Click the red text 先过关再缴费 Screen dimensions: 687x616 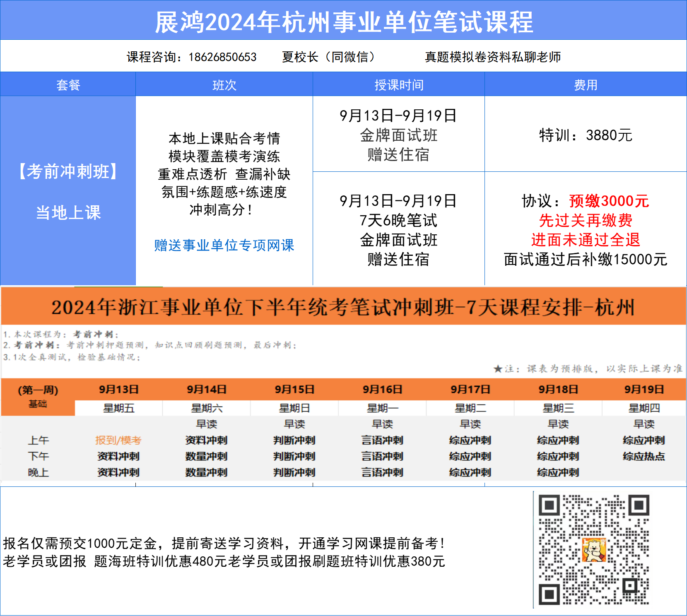(x=586, y=220)
